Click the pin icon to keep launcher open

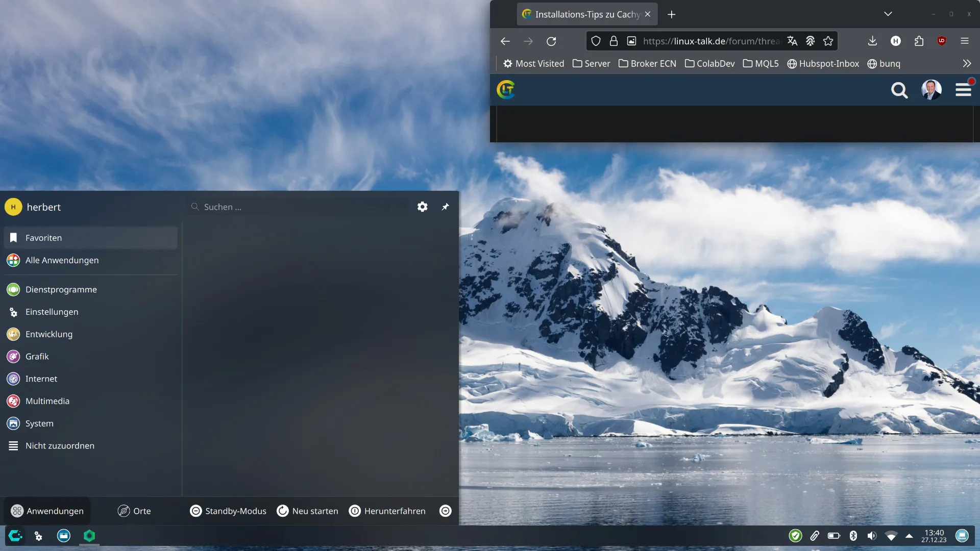click(x=445, y=207)
